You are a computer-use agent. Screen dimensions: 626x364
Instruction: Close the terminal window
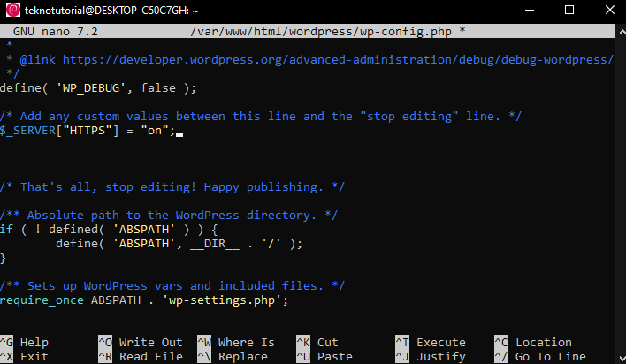(609, 10)
